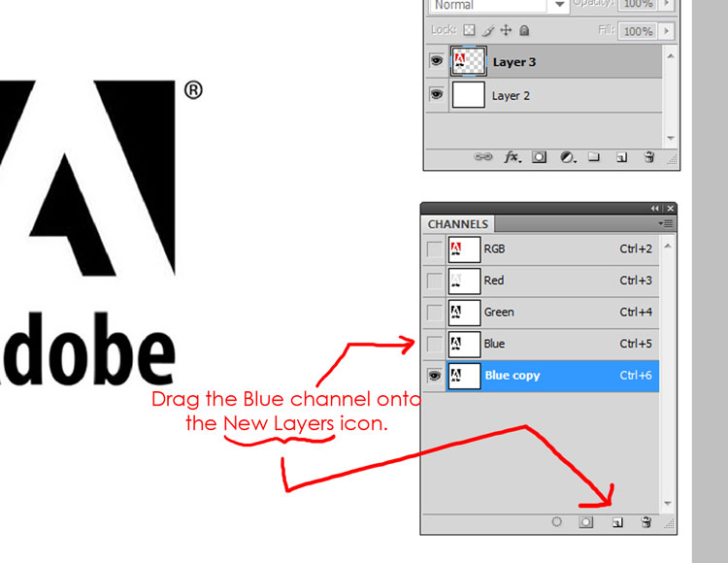Click Layer 2 white thumbnail

469,95
